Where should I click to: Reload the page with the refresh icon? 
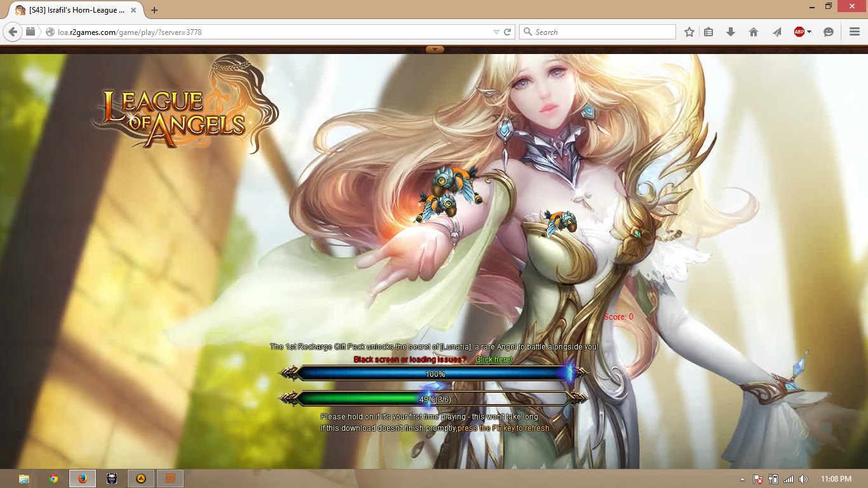point(508,32)
